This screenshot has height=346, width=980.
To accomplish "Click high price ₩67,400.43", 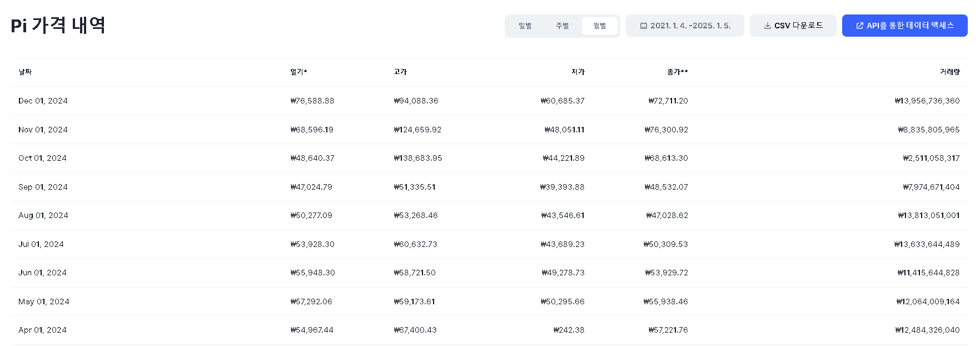I will click(415, 330).
